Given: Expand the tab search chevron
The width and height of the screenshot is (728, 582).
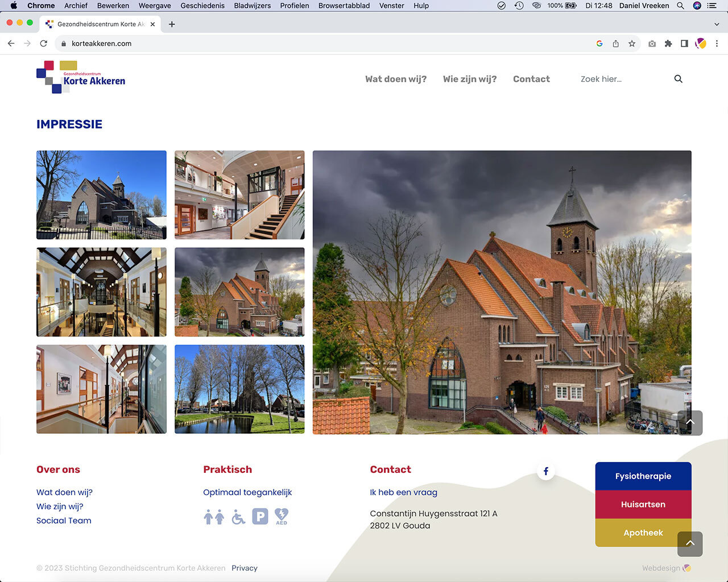Looking at the screenshot, I should tap(717, 24).
